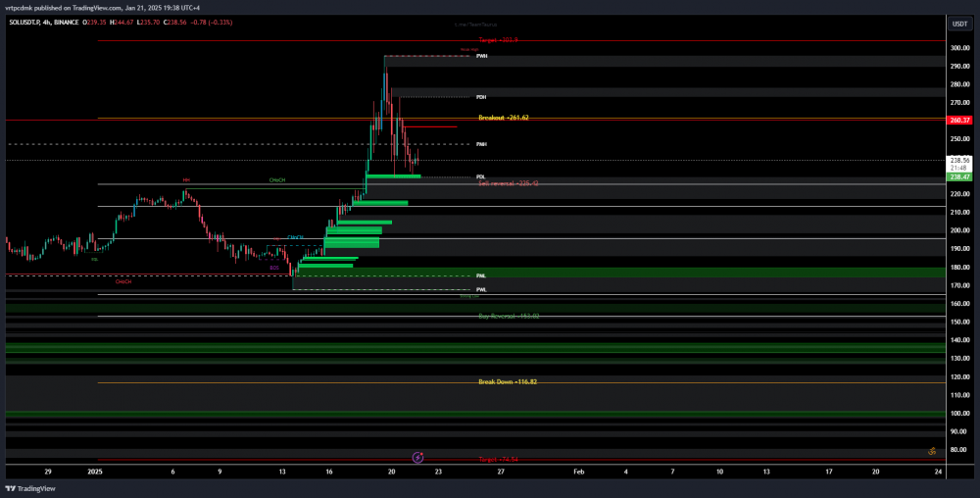Click the red 260.37 price label
Screen dimensions: 980x498
click(x=959, y=120)
